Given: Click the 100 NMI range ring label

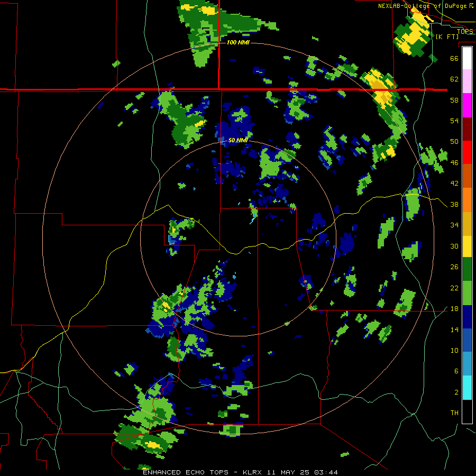Looking at the screenshot, I should pos(238,42).
